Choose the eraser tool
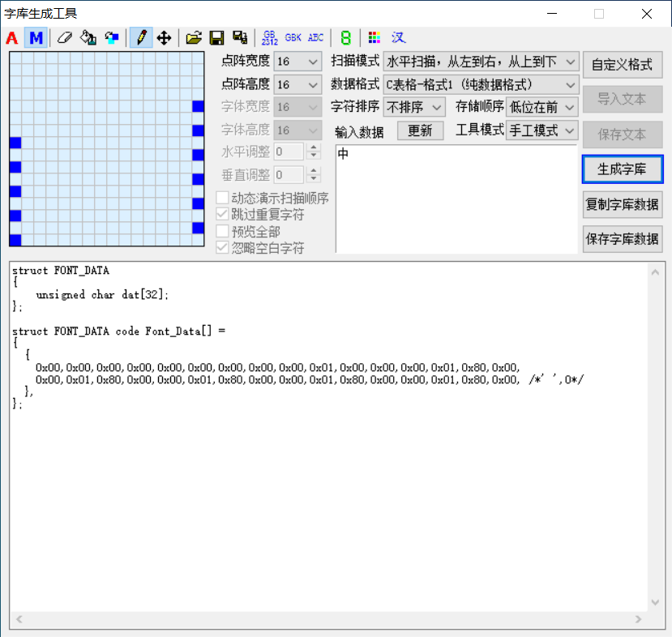The image size is (672, 637). pos(64,38)
